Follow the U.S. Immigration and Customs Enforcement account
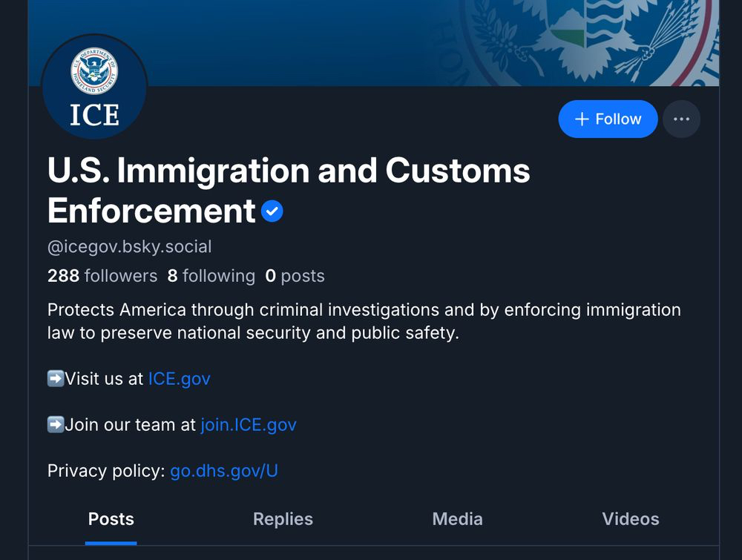The height and width of the screenshot is (560, 742). [x=608, y=119]
